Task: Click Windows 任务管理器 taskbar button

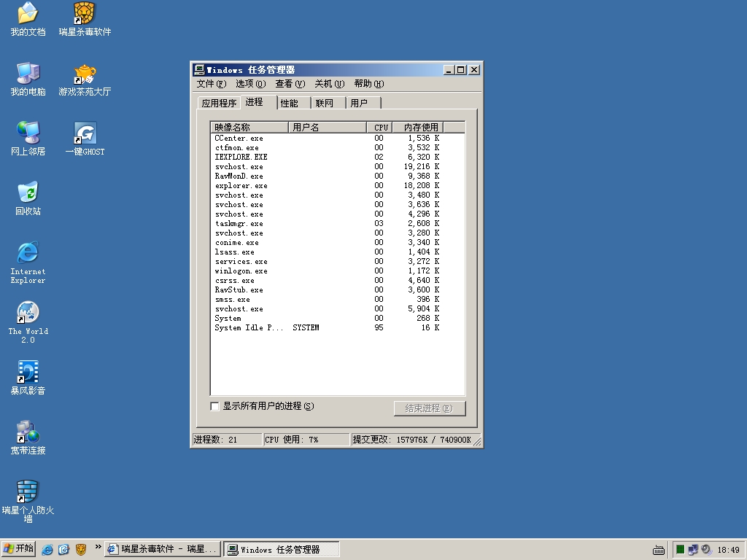Action: [x=282, y=549]
